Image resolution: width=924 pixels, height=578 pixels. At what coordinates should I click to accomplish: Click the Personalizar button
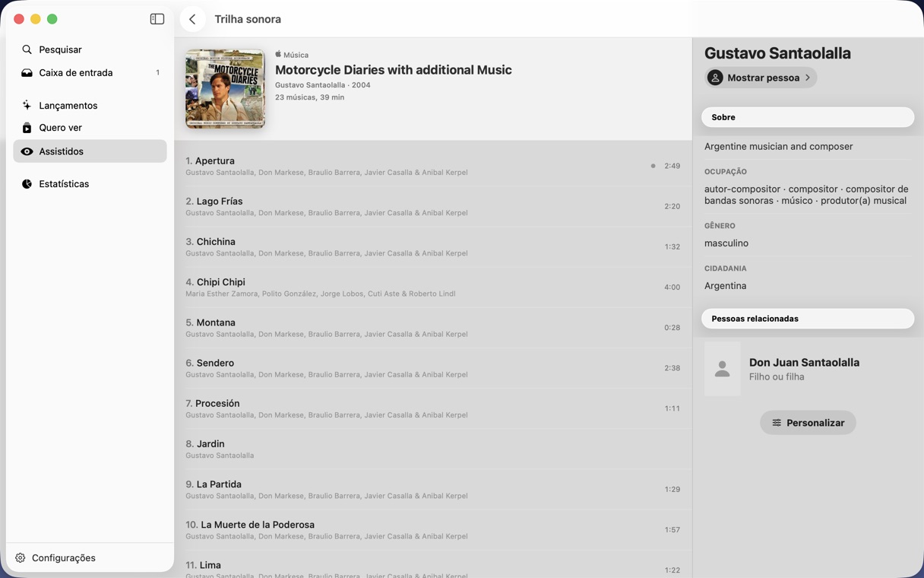pyautogui.click(x=808, y=423)
